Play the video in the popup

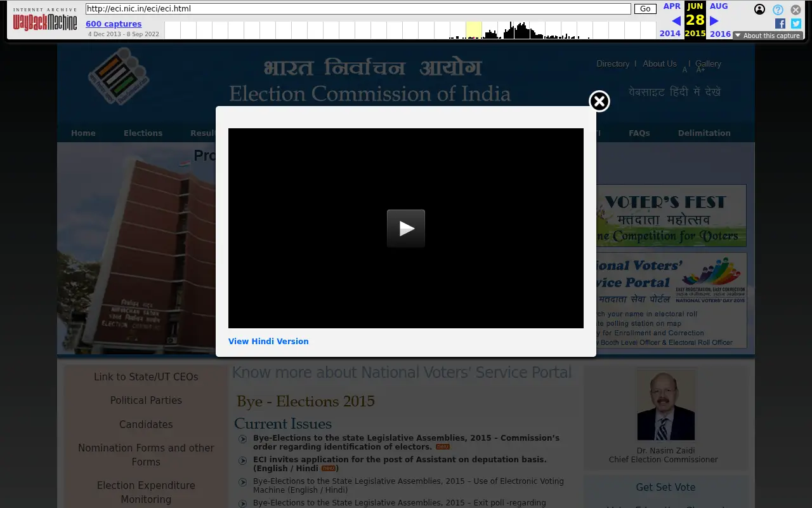[x=406, y=228]
